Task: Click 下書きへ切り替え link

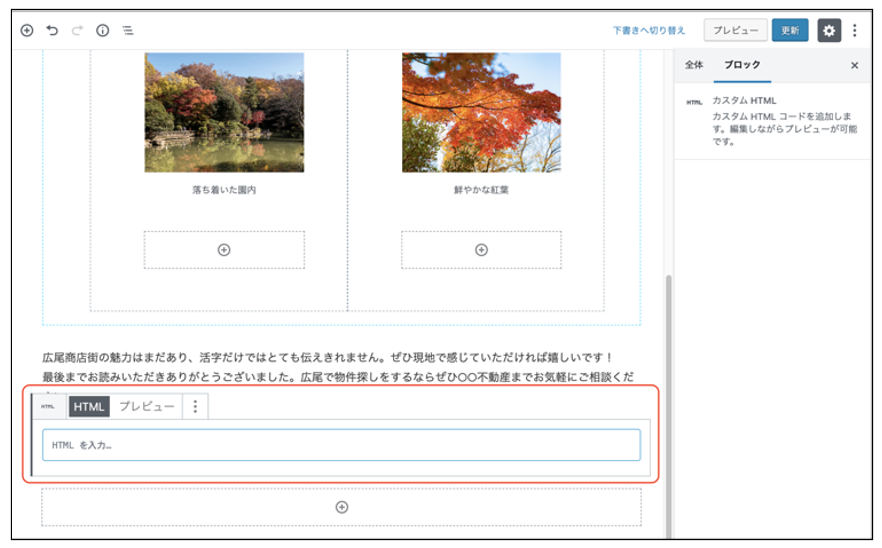Action: coord(650,30)
